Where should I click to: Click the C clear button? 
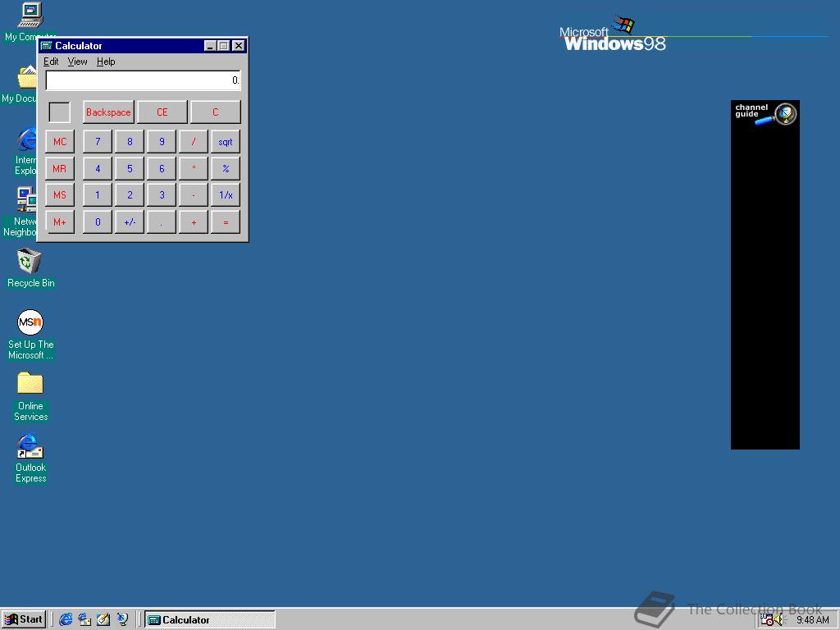pos(216,112)
